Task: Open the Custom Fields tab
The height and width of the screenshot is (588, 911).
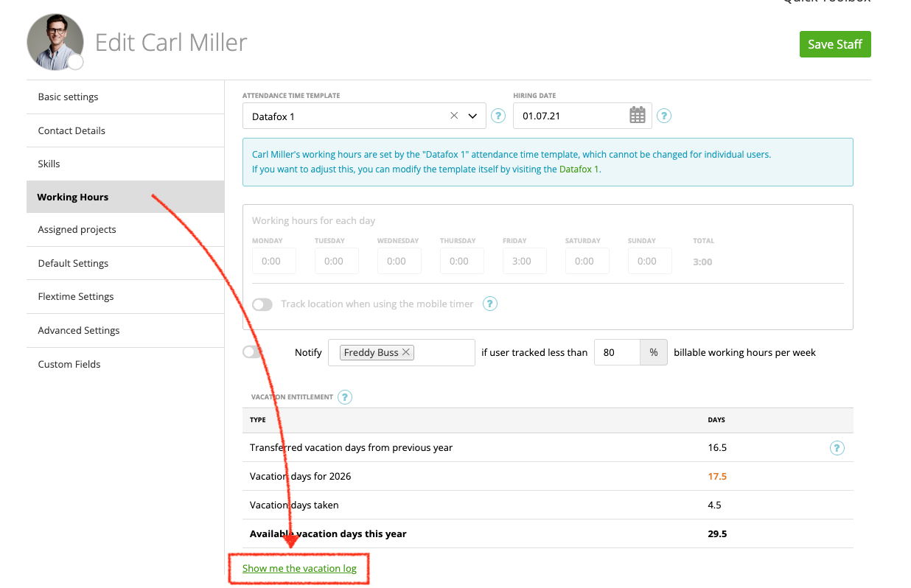Action: click(x=69, y=364)
